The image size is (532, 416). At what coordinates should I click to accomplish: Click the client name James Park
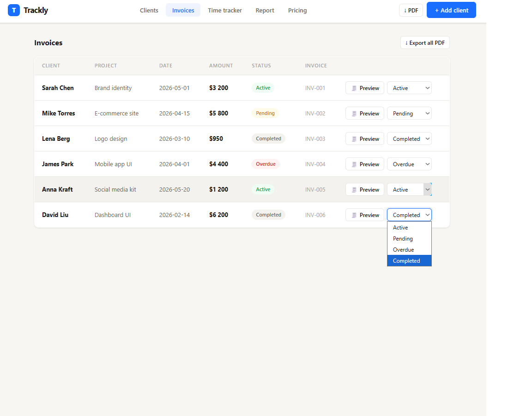coord(58,164)
